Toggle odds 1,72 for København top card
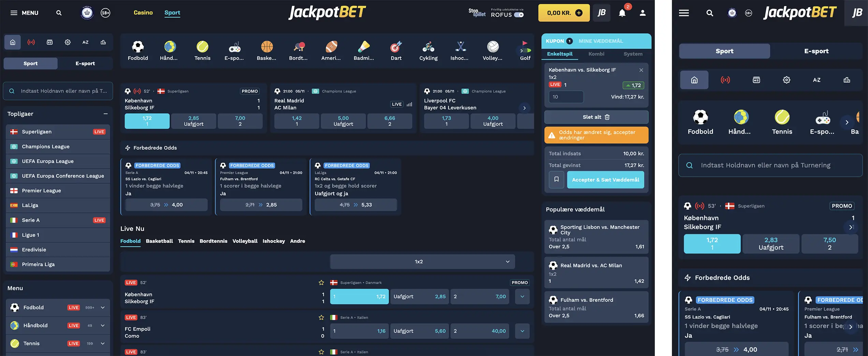The height and width of the screenshot is (356, 868). [x=147, y=121]
